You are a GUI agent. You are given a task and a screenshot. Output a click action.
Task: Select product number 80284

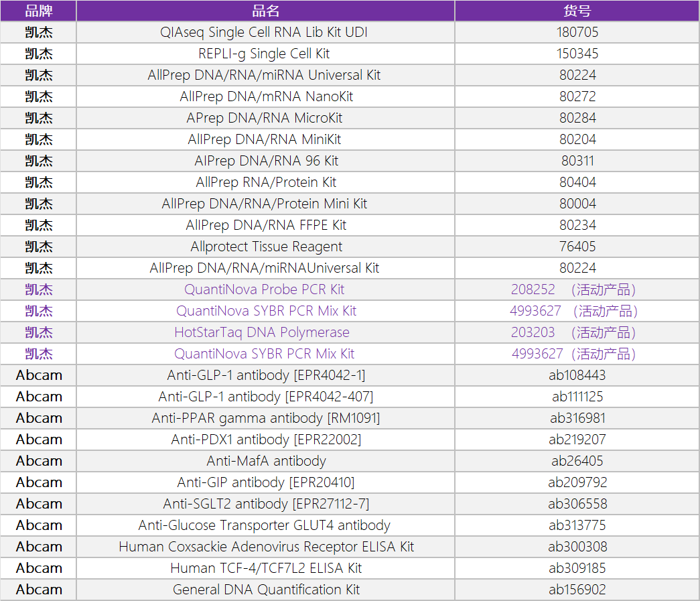[577, 118]
